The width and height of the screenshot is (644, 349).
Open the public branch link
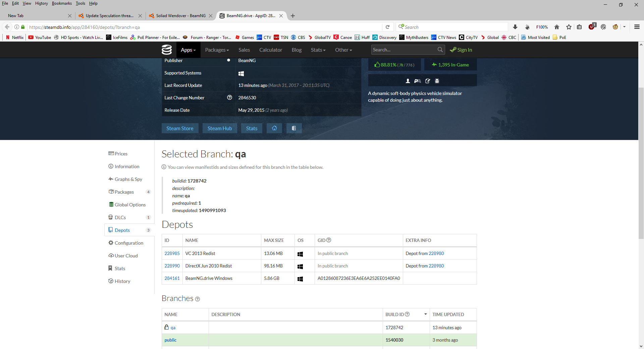170,340
